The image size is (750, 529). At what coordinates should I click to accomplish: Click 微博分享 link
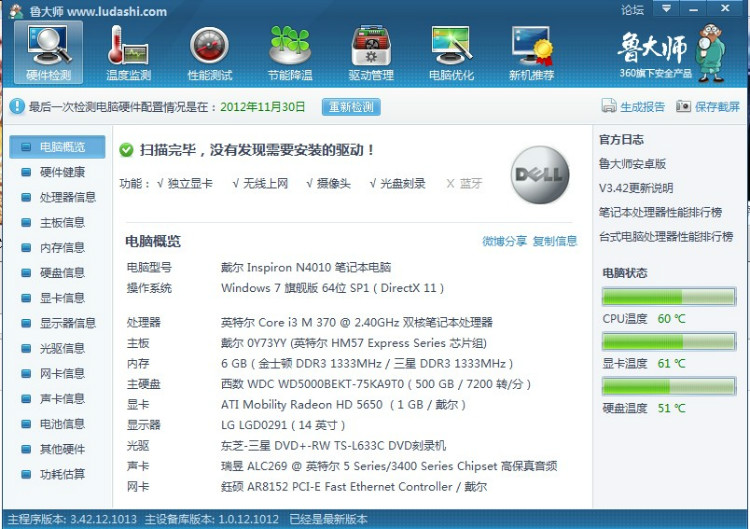click(504, 241)
